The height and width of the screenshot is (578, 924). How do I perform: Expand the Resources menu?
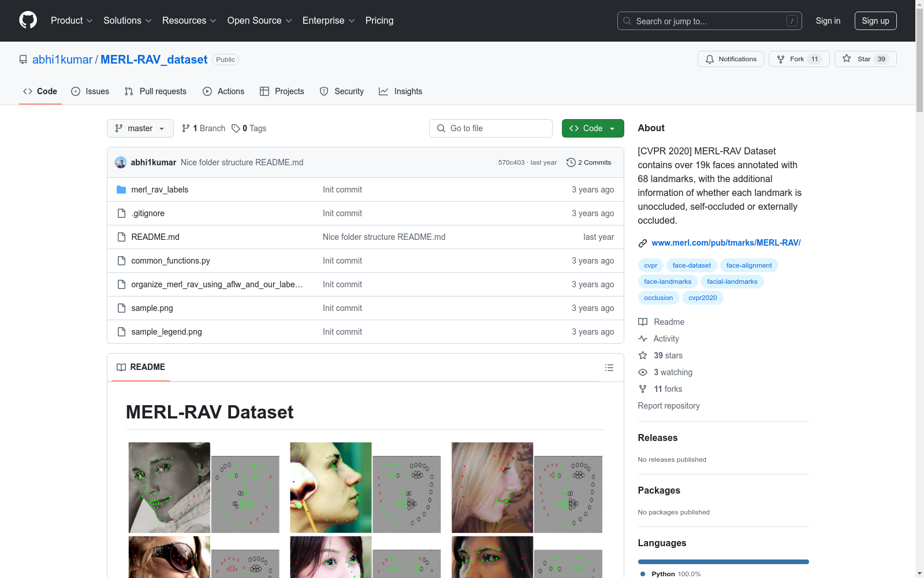coord(189,20)
